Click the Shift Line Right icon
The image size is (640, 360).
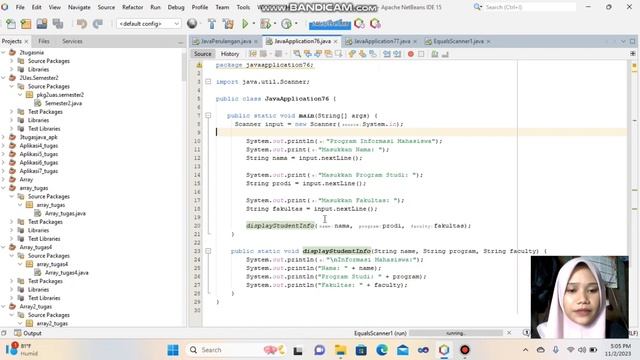click(397, 54)
